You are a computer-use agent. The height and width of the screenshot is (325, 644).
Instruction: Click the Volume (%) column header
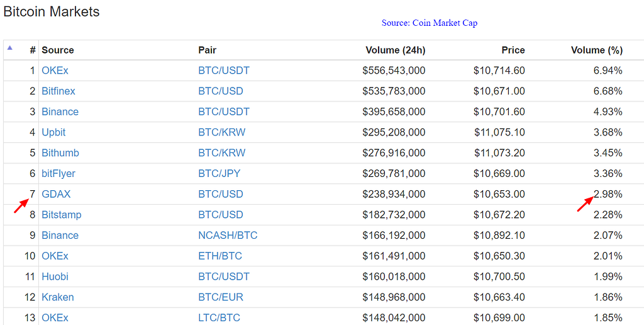[x=596, y=50]
